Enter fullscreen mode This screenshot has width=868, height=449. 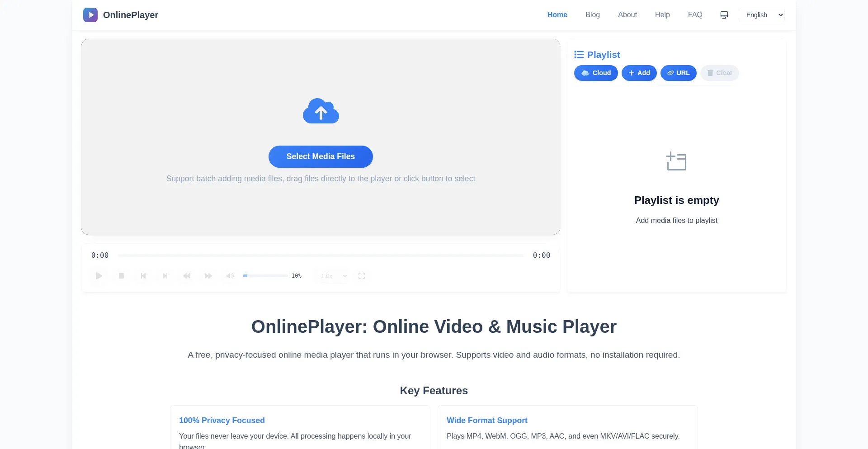coord(362,276)
